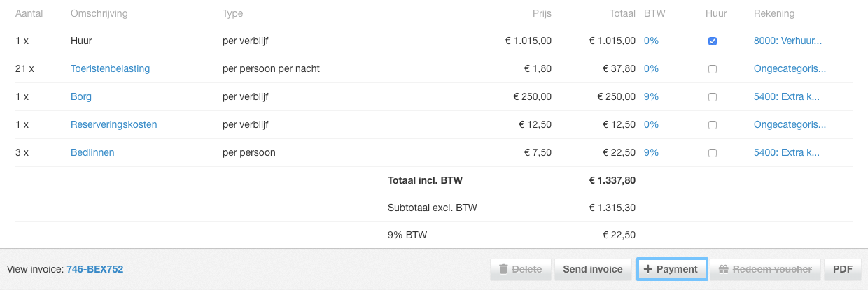View invoice 746-BEX752

pos(94,269)
